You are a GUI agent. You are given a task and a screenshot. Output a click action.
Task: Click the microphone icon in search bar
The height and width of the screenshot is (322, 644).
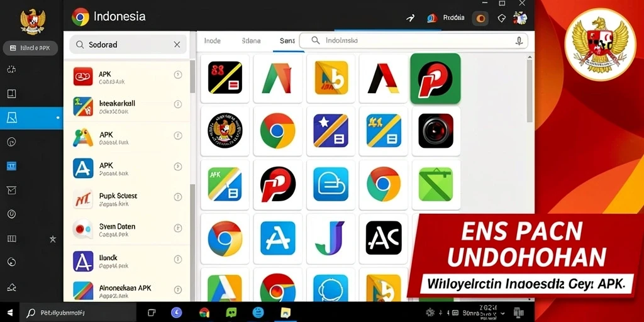(x=519, y=41)
